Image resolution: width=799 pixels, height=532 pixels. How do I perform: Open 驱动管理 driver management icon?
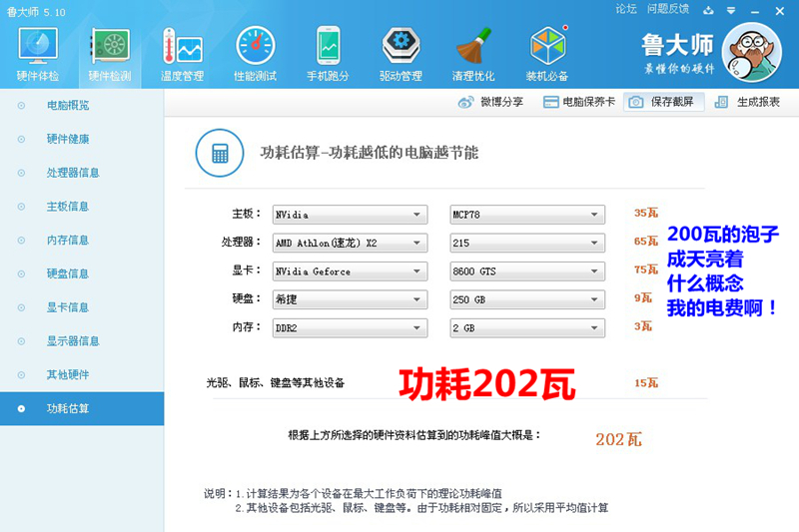pos(401,46)
